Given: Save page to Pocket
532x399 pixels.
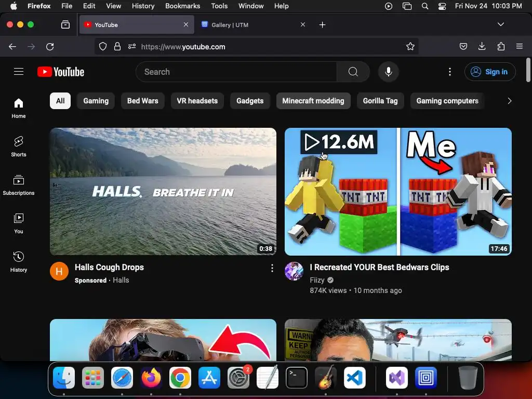Looking at the screenshot, I should (x=463, y=46).
